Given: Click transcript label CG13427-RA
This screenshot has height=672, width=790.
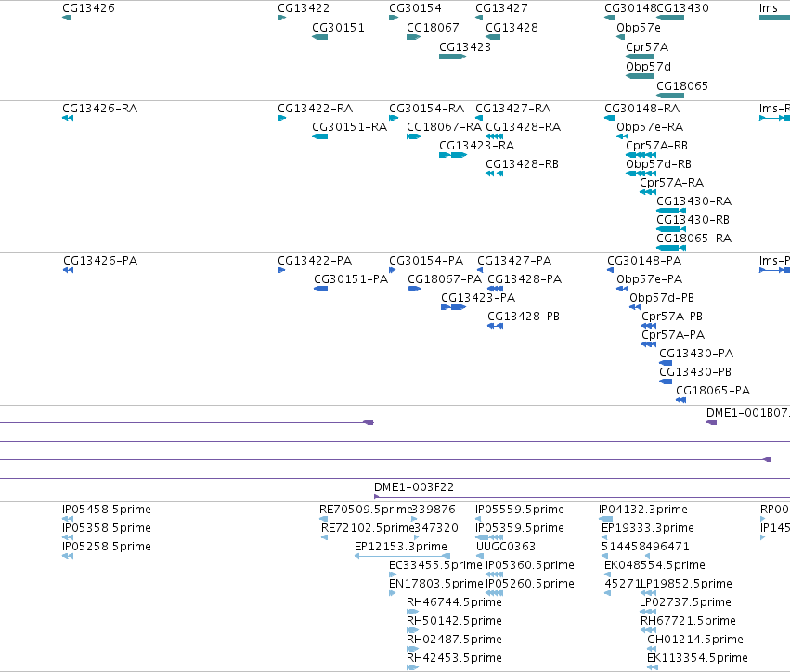Looking at the screenshot, I should [x=512, y=109].
